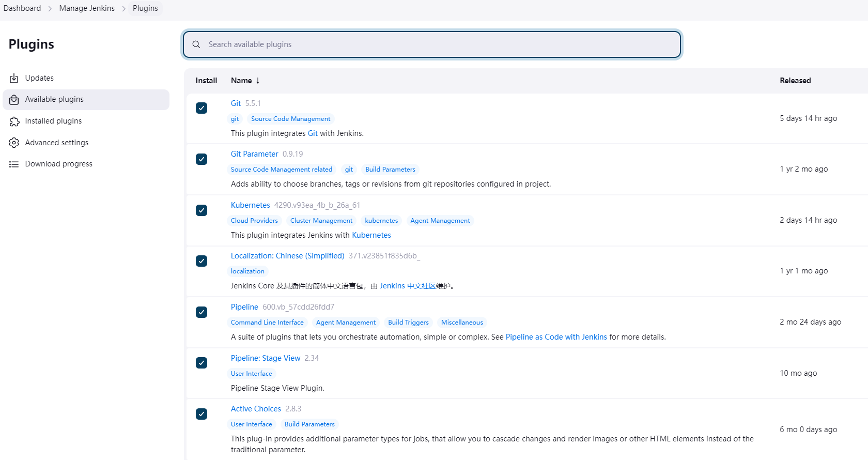Screen dimensions: 868x460
Task: Uncheck the Git Parameter plugin checkbox
Action: pyautogui.click(x=202, y=159)
